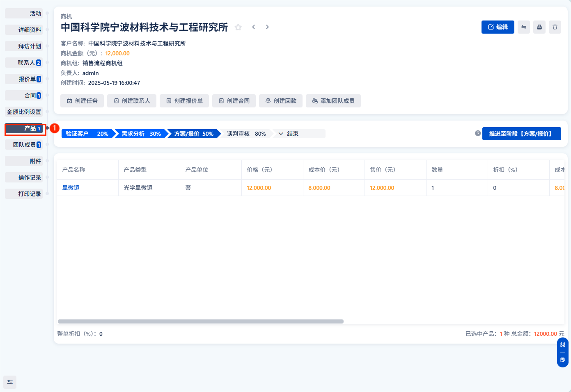Click 创建合同 button
The height and width of the screenshot is (392, 571).
234,101
